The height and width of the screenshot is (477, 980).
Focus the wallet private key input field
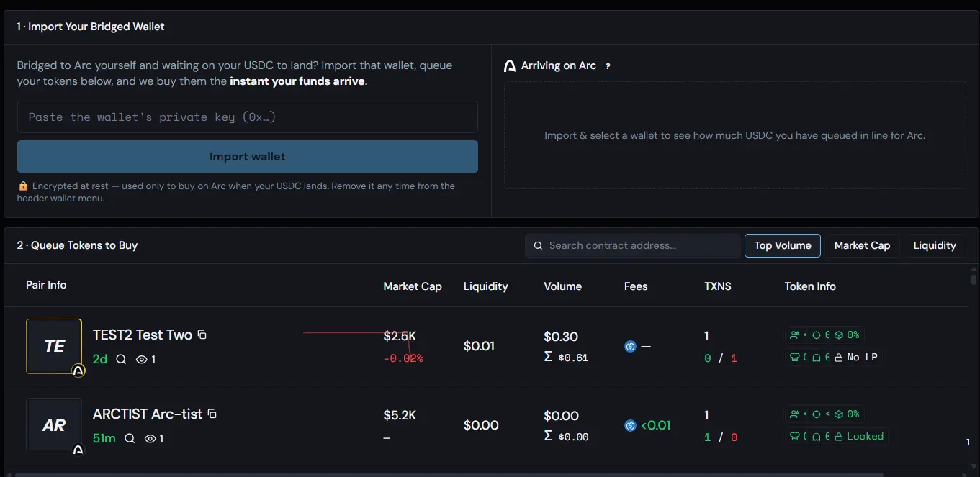click(x=248, y=117)
